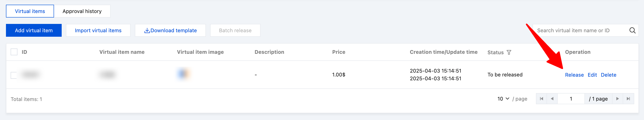This screenshot has height=120, width=644.
Task: Click Download template button with download icon
Action: (170, 30)
